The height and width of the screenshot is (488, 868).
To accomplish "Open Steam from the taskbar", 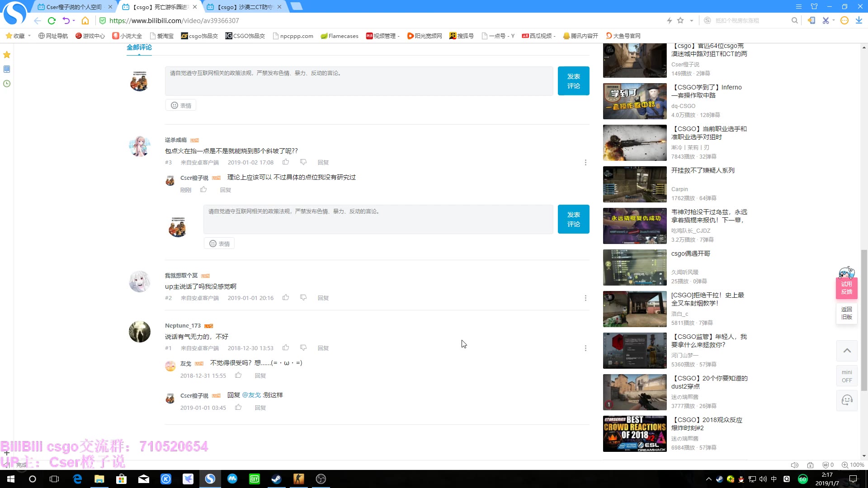I will pyautogui.click(x=276, y=479).
